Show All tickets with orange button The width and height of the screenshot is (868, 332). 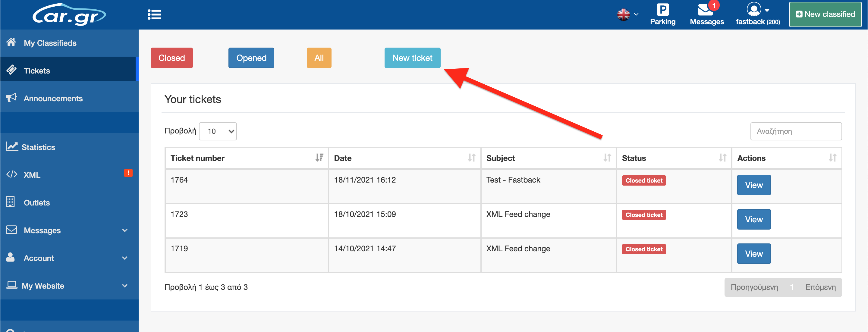point(319,58)
